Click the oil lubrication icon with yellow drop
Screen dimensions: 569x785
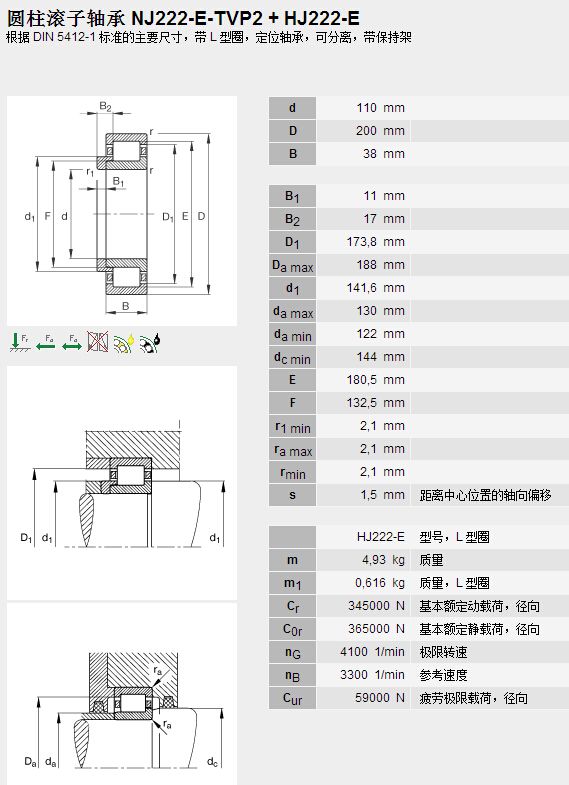(124, 343)
